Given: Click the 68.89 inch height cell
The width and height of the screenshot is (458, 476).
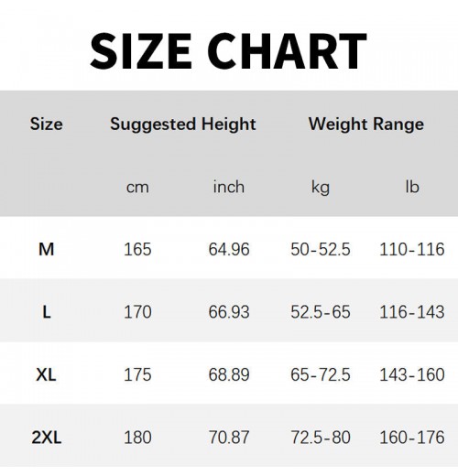Looking at the screenshot, I should pyautogui.click(x=229, y=374).
